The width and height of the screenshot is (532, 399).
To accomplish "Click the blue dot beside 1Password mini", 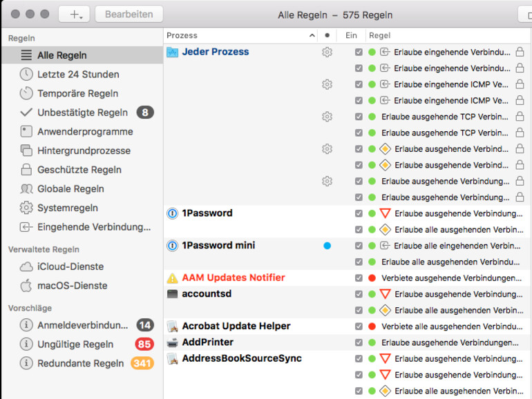I will (x=327, y=246).
